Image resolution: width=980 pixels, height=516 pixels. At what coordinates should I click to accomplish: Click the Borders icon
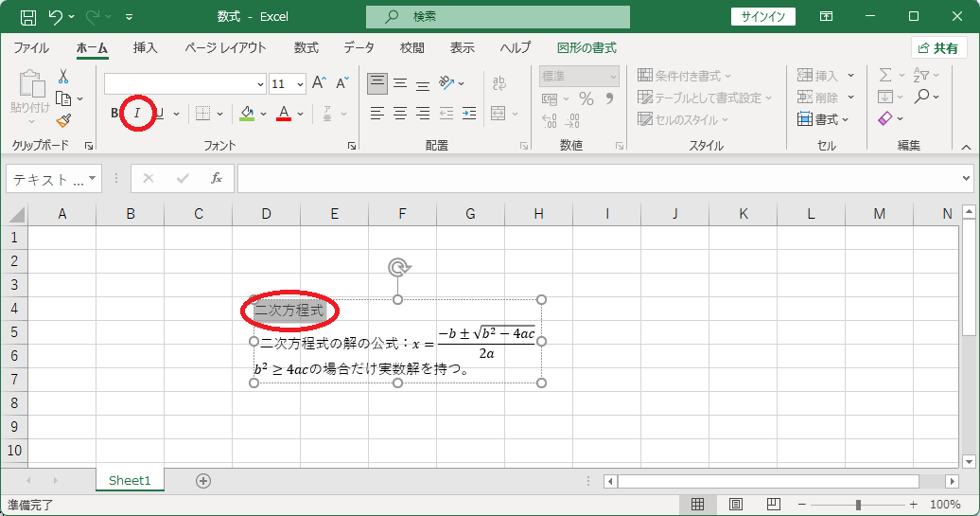202,114
